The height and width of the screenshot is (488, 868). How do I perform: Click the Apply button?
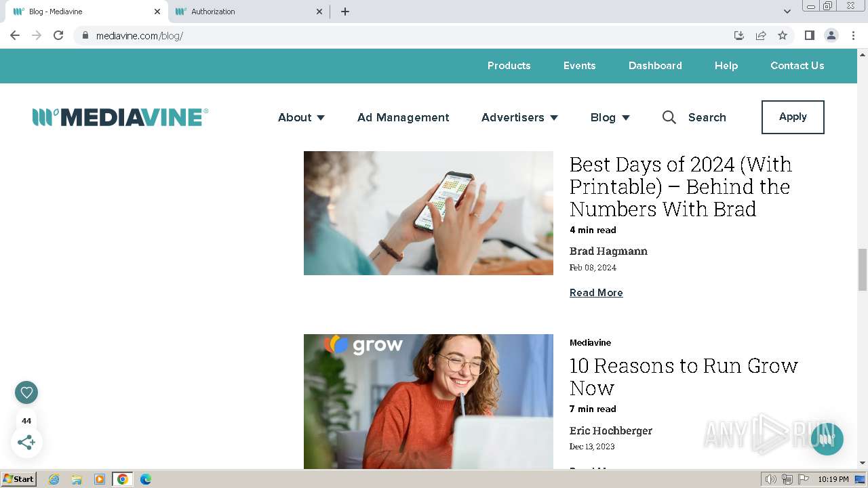tap(793, 117)
